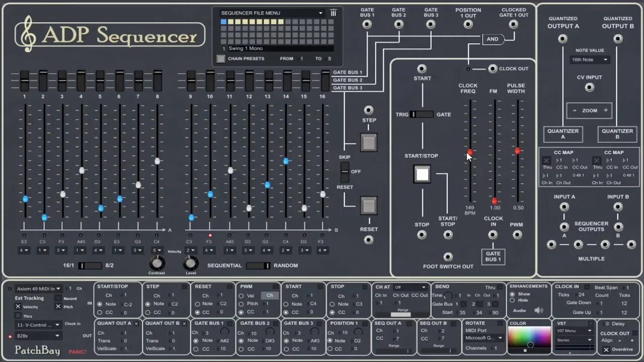Viewport: 644px width, 362px height.
Task: Click the Quantizer A box
Action: point(563,134)
